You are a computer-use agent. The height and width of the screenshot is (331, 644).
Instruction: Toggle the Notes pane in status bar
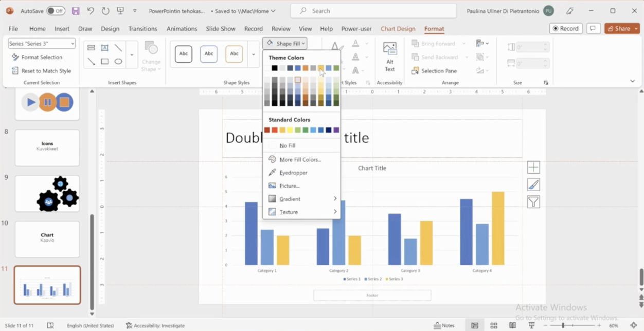click(x=444, y=325)
